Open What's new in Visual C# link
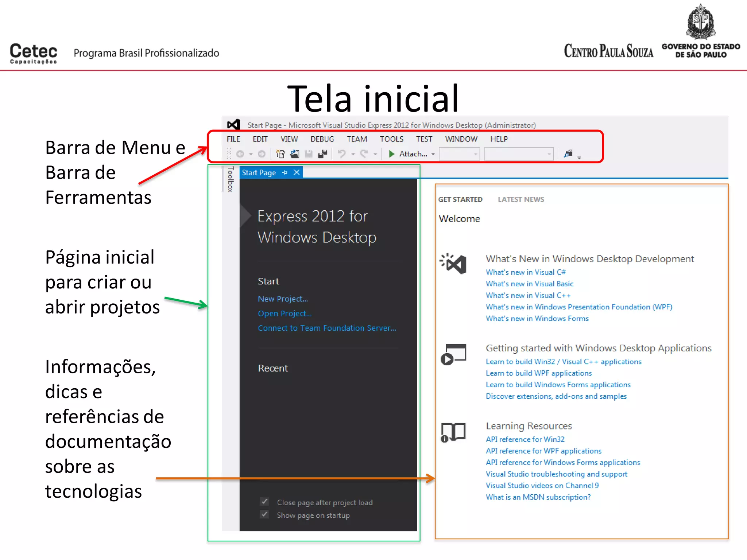This screenshot has width=747, height=560. point(526,272)
